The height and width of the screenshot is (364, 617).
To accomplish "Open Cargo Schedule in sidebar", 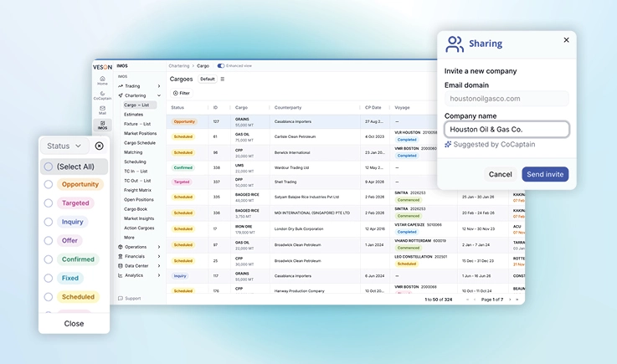I will point(140,143).
